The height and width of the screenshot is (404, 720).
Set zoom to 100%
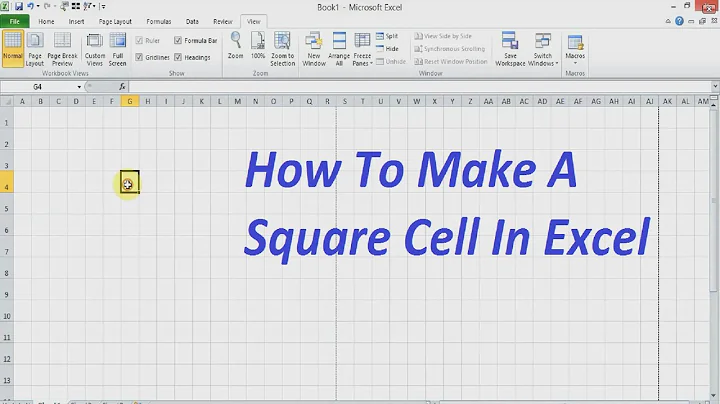click(x=258, y=46)
